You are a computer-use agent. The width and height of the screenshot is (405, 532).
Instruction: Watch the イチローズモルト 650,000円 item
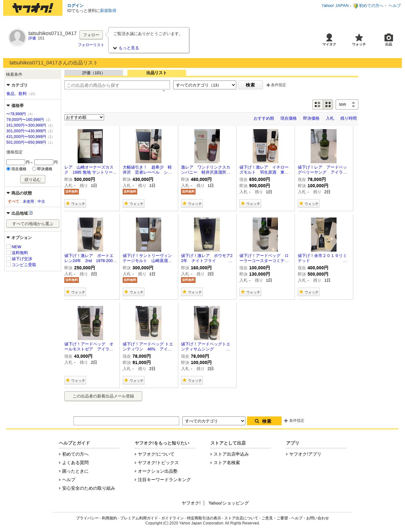point(250,204)
